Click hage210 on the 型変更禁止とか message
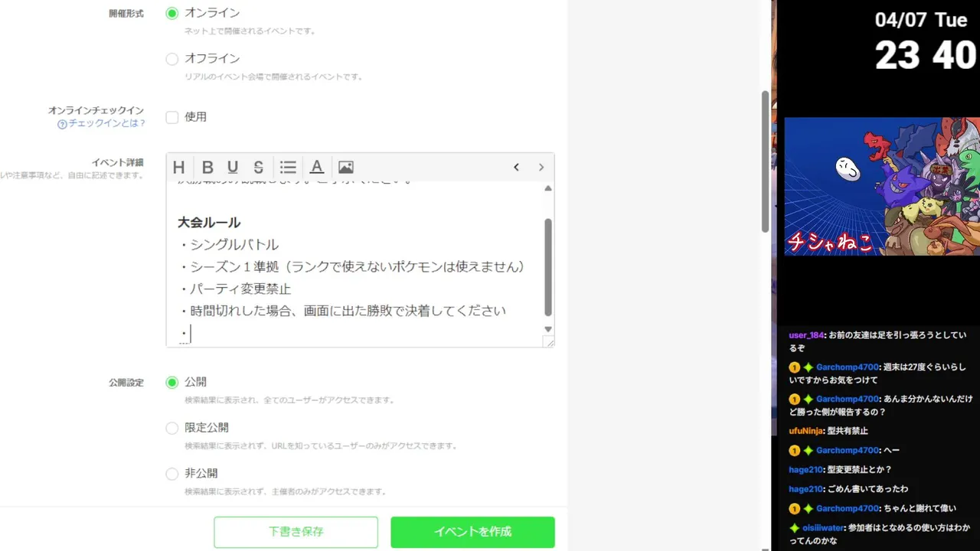980x551 pixels. (x=805, y=470)
